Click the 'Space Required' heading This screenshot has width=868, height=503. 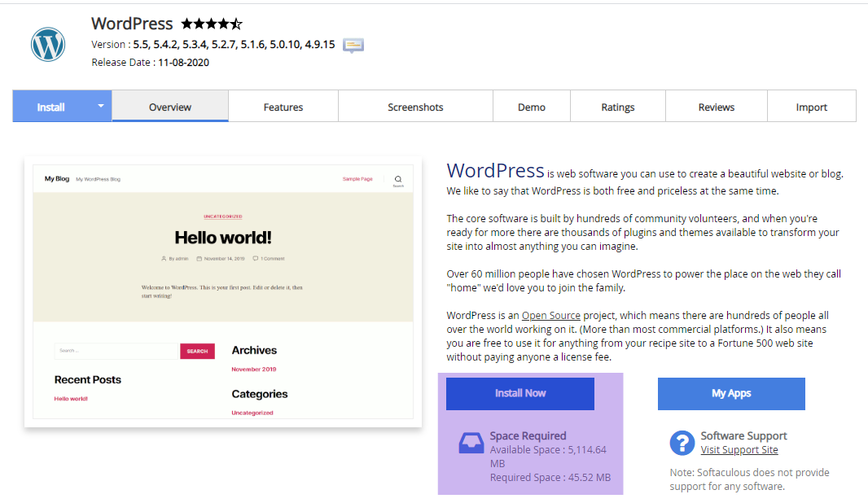[x=528, y=435]
